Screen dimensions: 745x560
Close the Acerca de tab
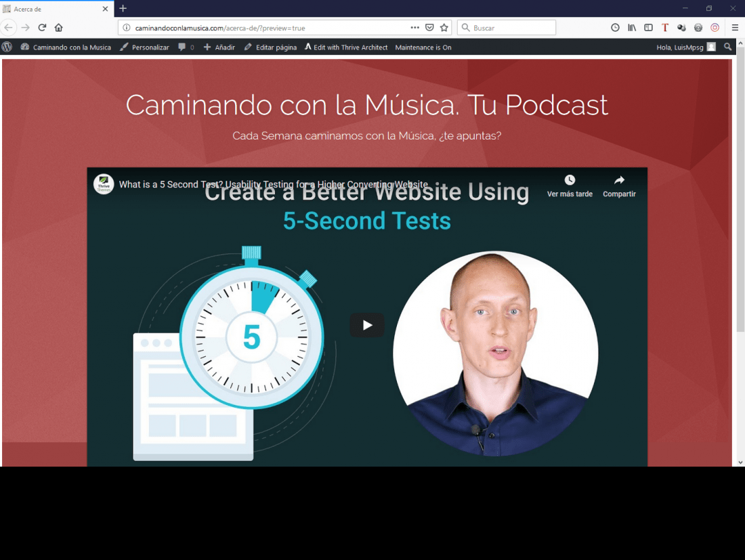(106, 9)
